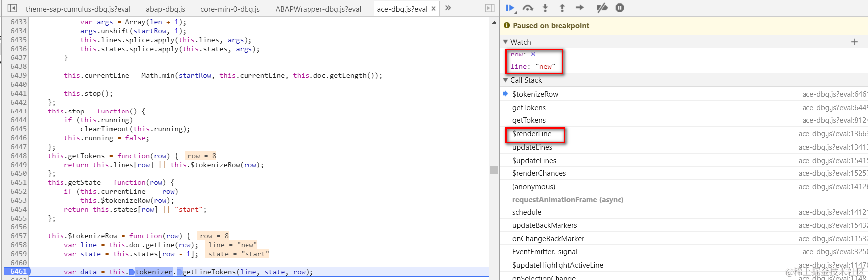
Task: Show the file navigator pane
Action: (x=13, y=8)
